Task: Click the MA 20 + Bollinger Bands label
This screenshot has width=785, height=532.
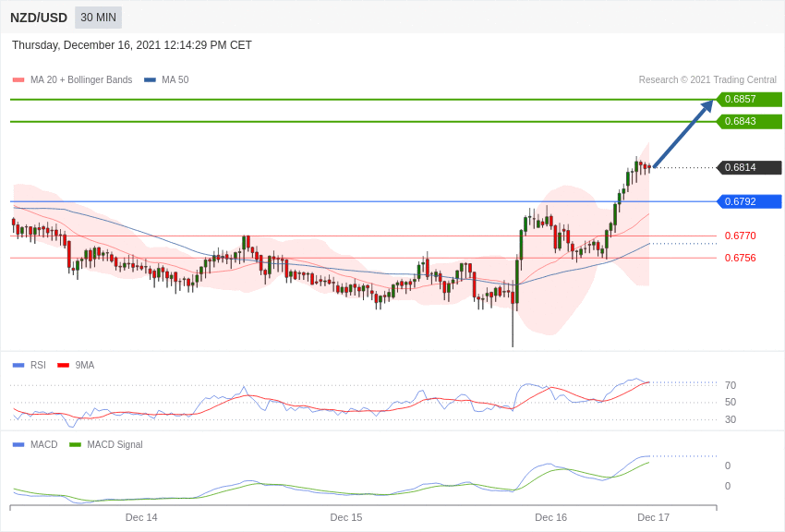Action: pyautogui.click(x=81, y=79)
